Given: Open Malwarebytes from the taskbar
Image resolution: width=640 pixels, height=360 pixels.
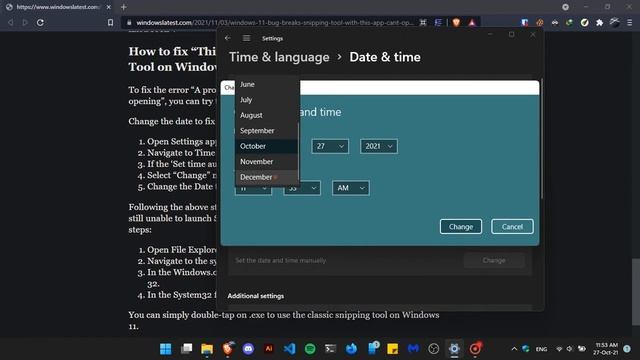Looking at the screenshot, I should [x=413, y=349].
